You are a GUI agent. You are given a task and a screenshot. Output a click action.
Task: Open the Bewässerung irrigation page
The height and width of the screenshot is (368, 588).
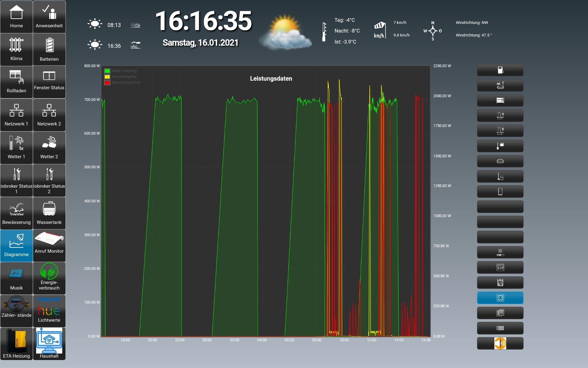17,213
